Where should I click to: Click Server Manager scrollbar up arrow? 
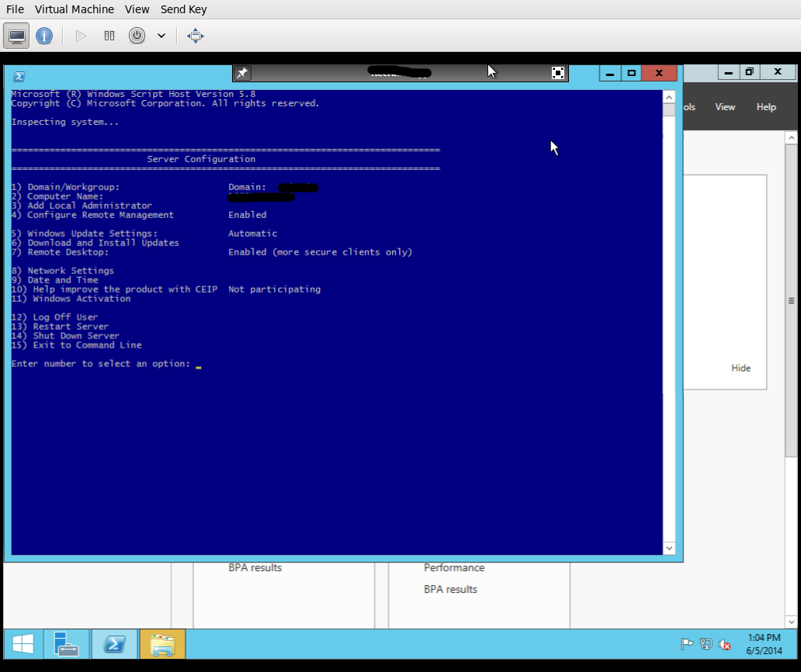(791, 138)
